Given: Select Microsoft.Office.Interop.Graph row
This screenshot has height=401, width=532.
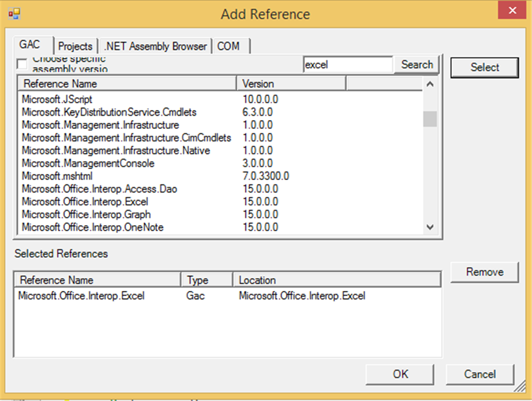Looking at the screenshot, I should click(x=86, y=215).
